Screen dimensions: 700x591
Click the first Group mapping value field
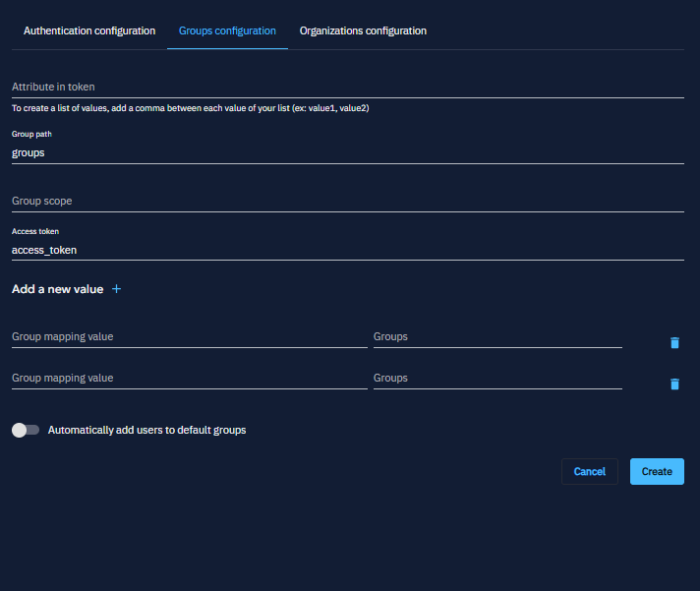(x=189, y=337)
